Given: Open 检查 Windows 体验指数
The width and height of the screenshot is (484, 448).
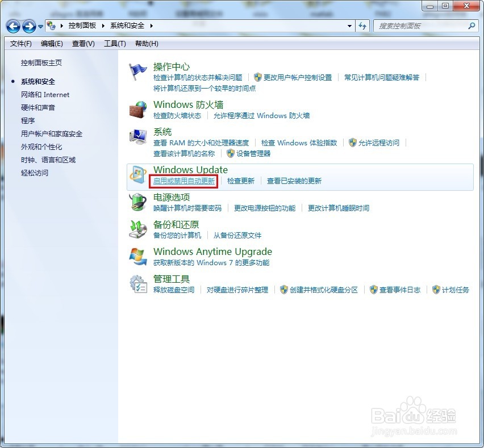Looking at the screenshot, I should (x=299, y=143).
